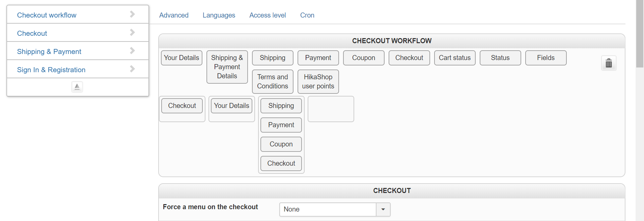
Task: Click the Cart status block
Action: (454, 58)
